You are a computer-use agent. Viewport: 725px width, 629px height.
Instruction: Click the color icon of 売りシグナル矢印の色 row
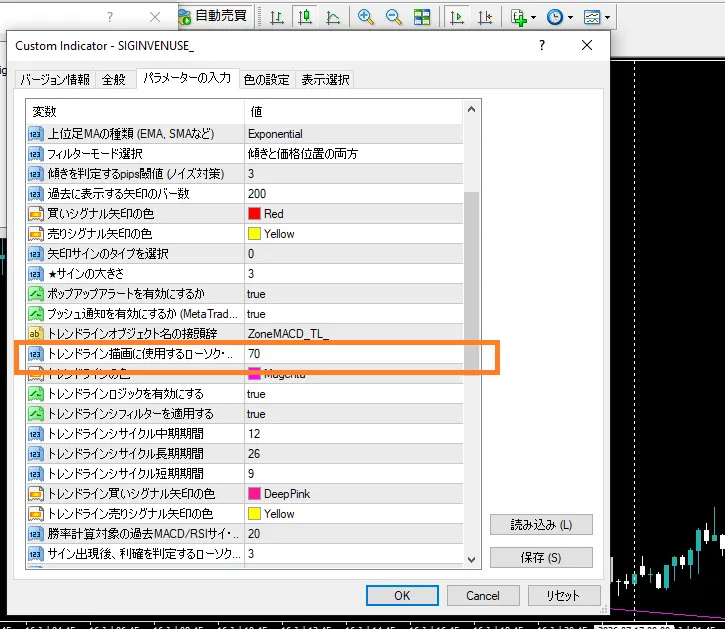pos(36,234)
